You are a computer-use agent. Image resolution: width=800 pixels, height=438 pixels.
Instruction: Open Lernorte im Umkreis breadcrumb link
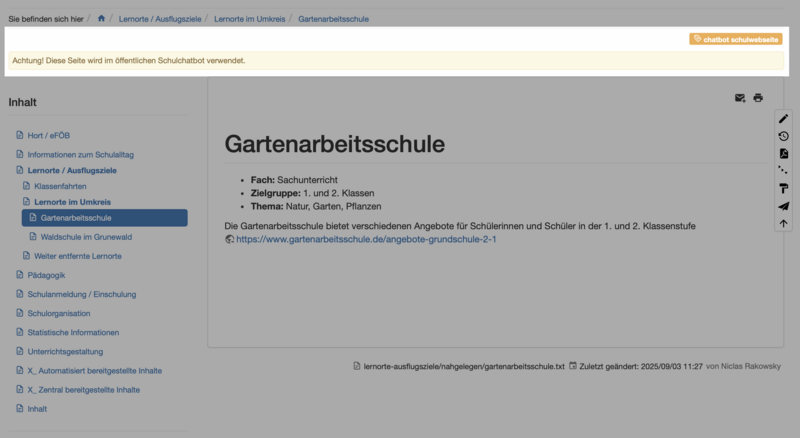(x=251, y=18)
